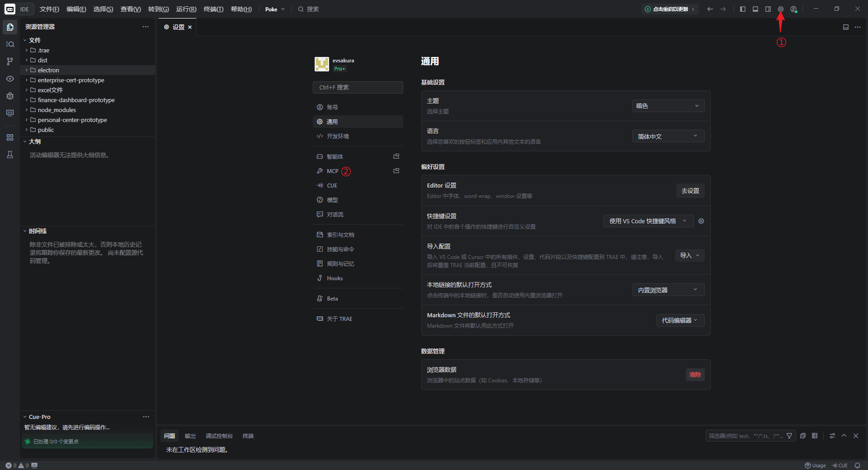Expand the finance-dashboard-prototype folder

coord(88,100)
